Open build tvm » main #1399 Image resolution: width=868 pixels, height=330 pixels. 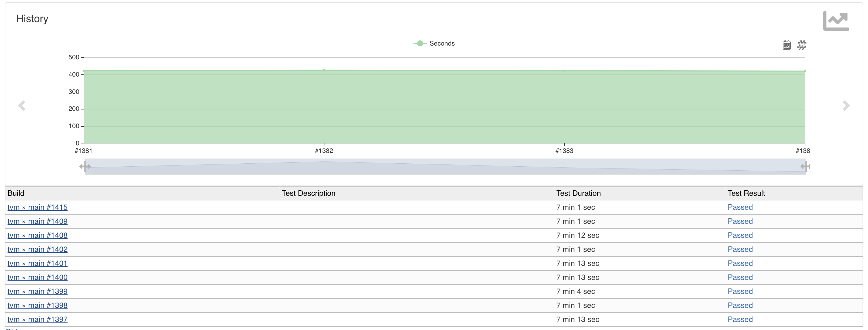pos(38,292)
